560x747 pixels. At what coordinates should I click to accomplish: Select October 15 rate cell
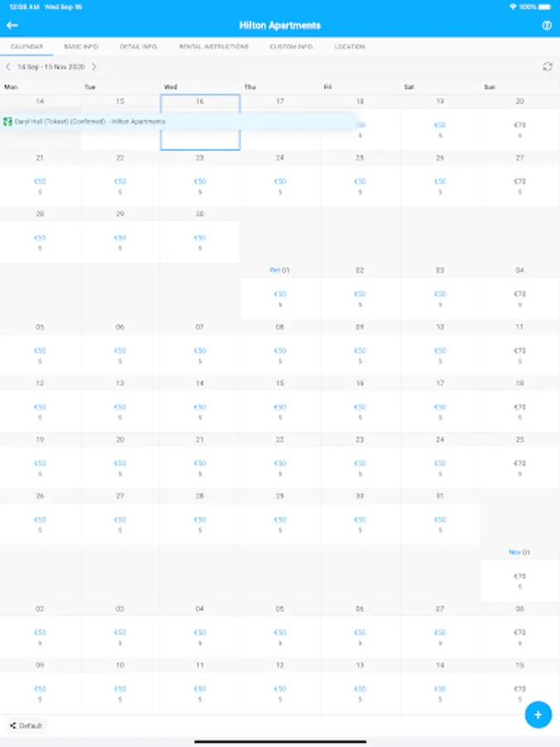tap(280, 412)
